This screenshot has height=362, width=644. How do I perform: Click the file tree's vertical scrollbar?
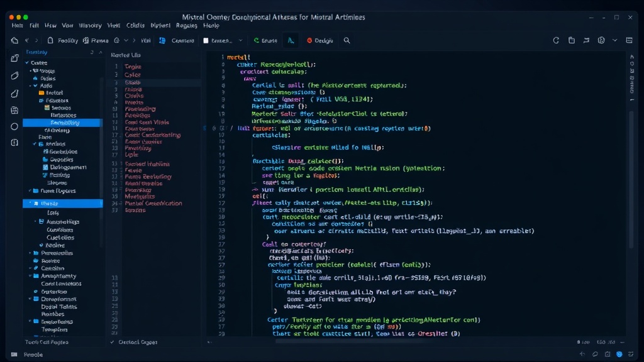pyautogui.click(x=101, y=162)
